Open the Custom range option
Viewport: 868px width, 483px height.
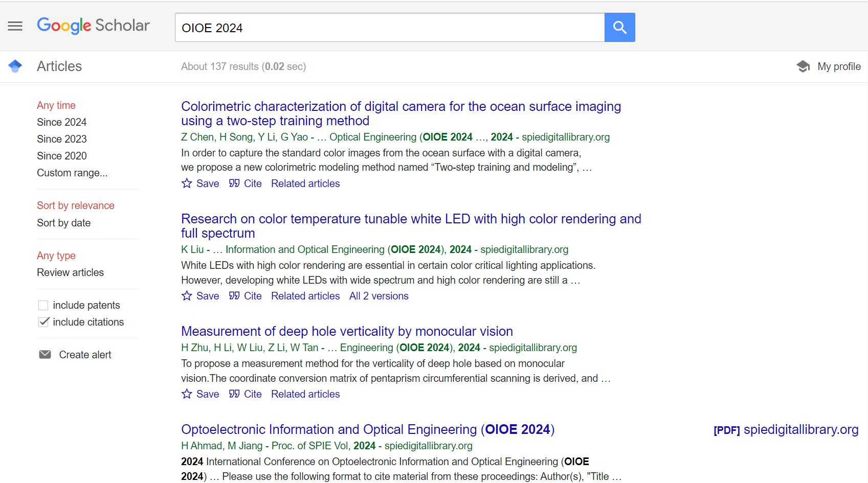click(72, 173)
